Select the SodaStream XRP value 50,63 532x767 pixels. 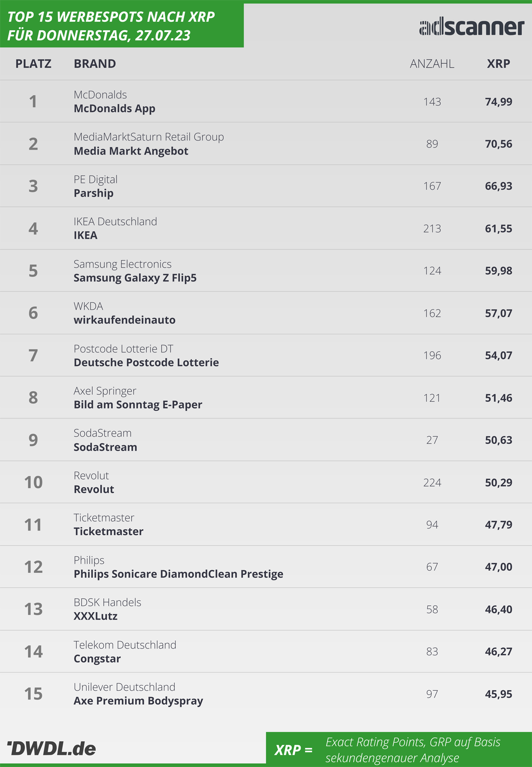(498, 440)
